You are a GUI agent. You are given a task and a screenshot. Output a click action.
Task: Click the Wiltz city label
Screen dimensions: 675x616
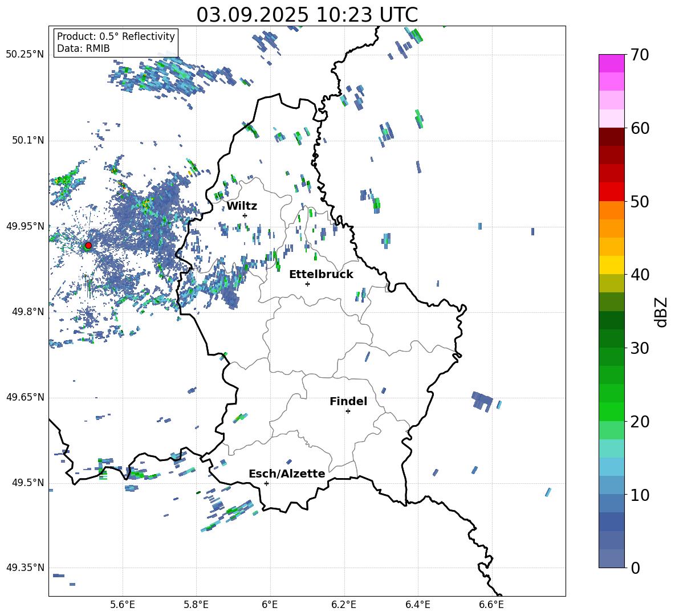(x=242, y=206)
